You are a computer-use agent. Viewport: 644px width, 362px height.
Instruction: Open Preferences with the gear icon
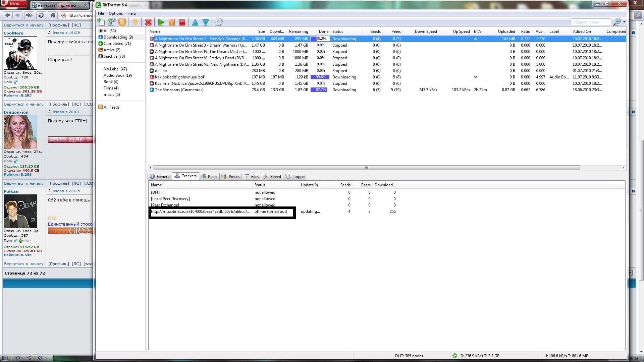coord(219,22)
